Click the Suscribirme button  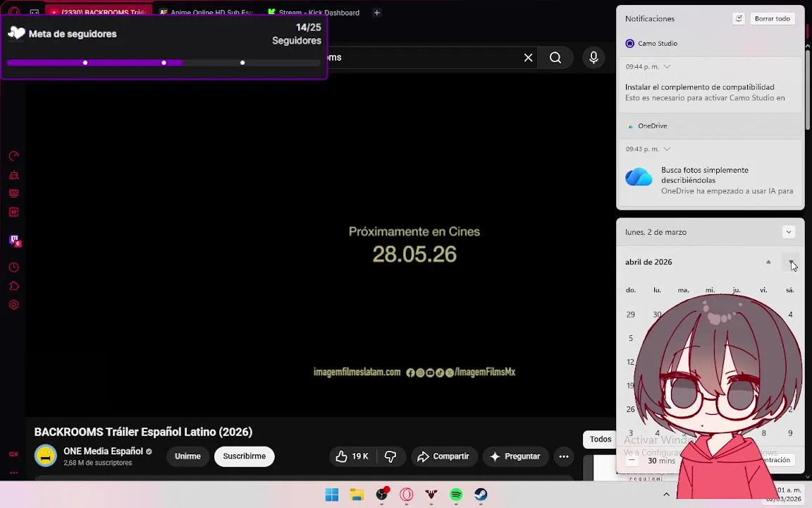245,456
